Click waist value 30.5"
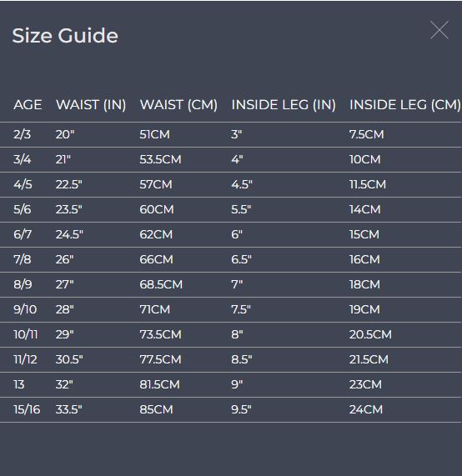Viewport: 462px width, 476px height. (x=69, y=360)
